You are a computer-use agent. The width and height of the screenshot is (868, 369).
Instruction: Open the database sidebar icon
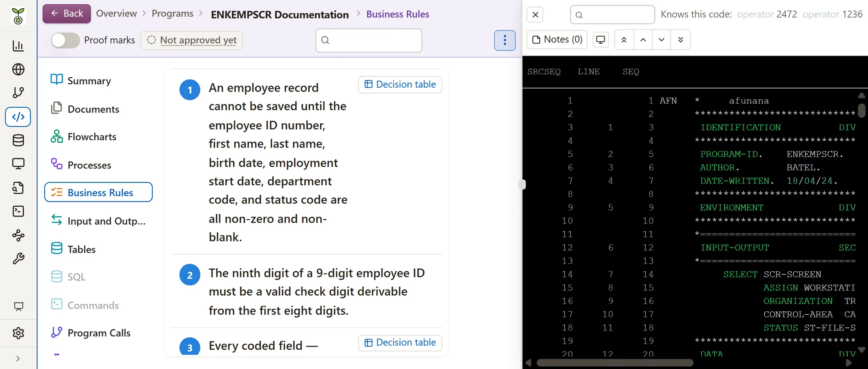coord(18,140)
